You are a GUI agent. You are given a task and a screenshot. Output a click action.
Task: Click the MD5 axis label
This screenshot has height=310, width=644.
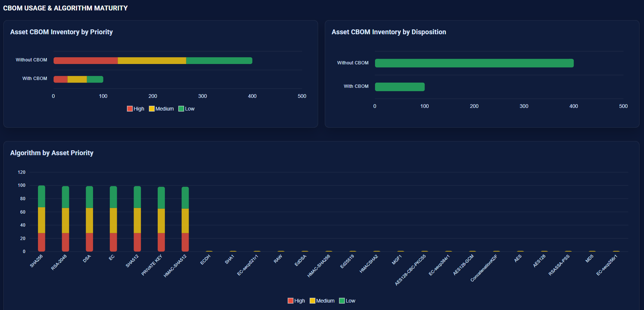(x=589, y=259)
